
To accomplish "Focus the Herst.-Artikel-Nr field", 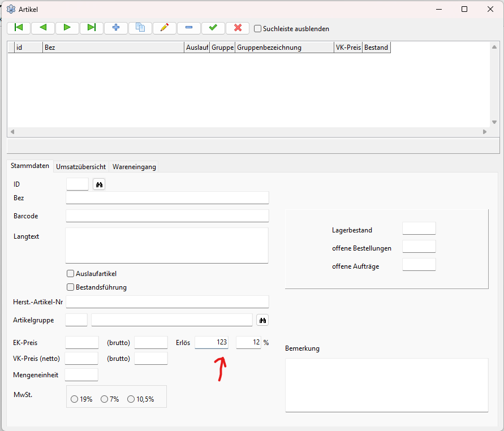I will pos(167,302).
